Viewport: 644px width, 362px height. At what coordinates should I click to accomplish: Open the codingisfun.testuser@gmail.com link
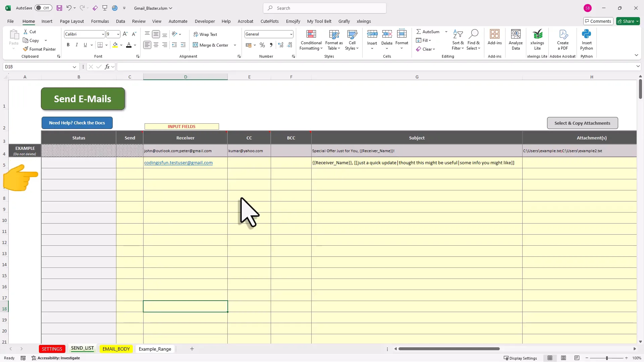coord(178,163)
